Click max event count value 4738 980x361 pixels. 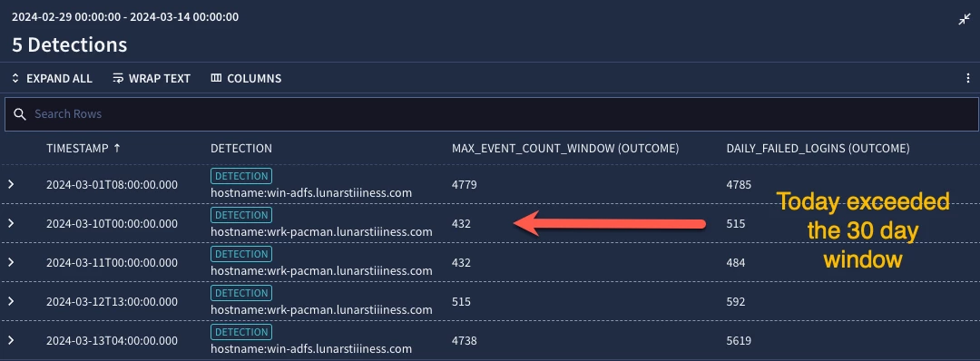point(465,341)
